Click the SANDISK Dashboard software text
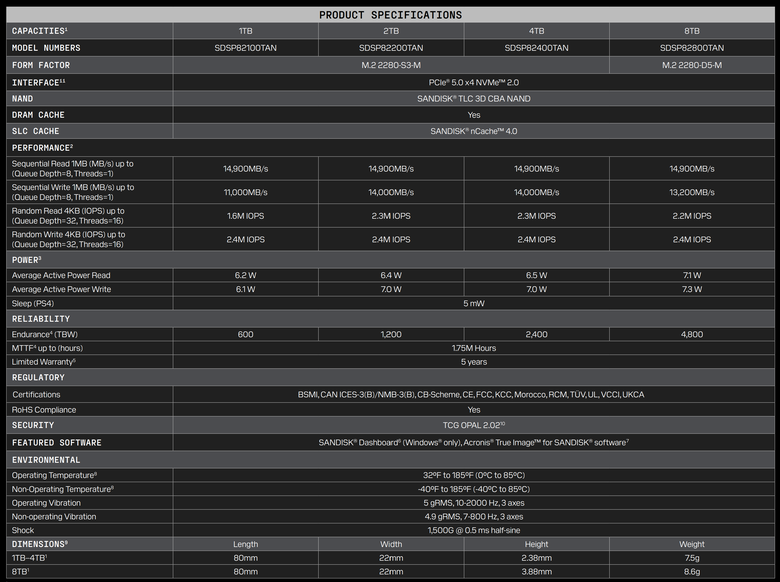 click(x=474, y=443)
